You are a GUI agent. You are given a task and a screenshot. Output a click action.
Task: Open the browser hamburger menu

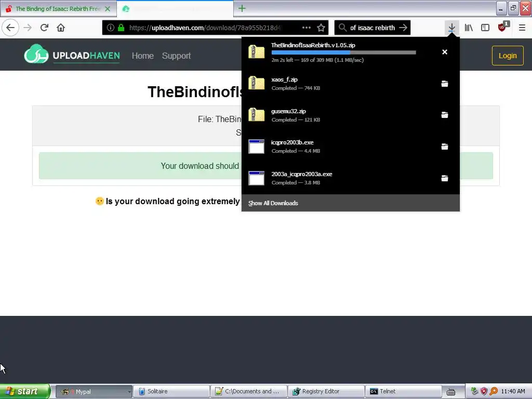point(522,28)
